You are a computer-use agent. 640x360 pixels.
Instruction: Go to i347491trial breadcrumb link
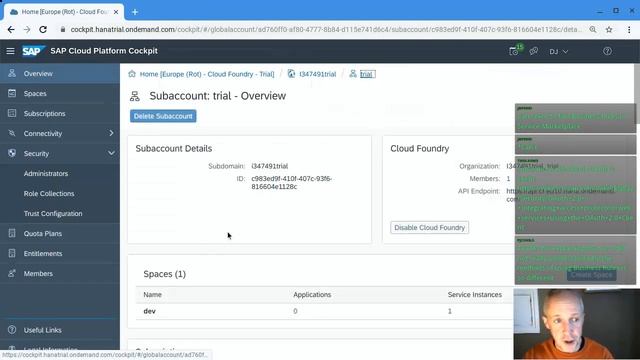click(x=318, y=74)
